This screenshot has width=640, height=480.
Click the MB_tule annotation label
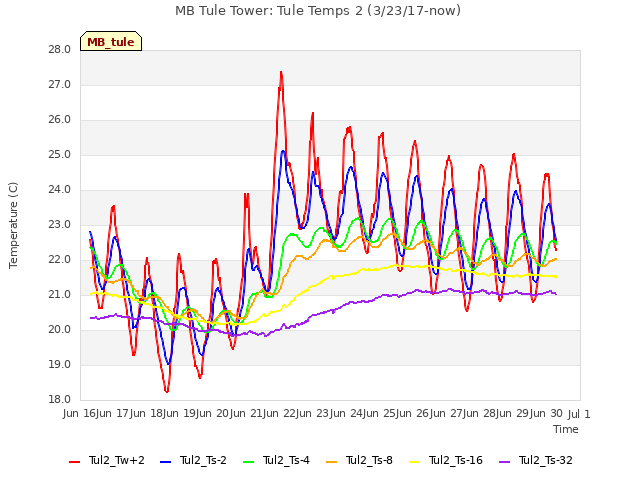click(111, 42)
